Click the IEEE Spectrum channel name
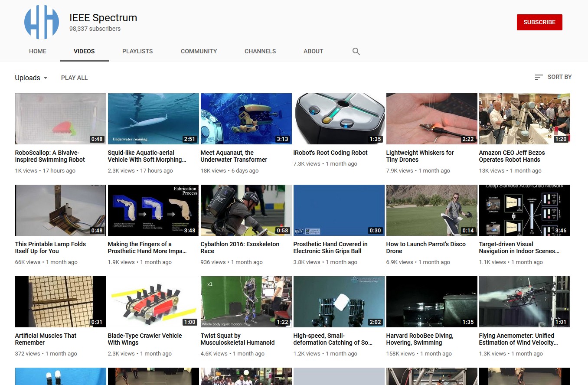This screenshot has width=588, height=385. pyautogui.click(x=103, y=18)
